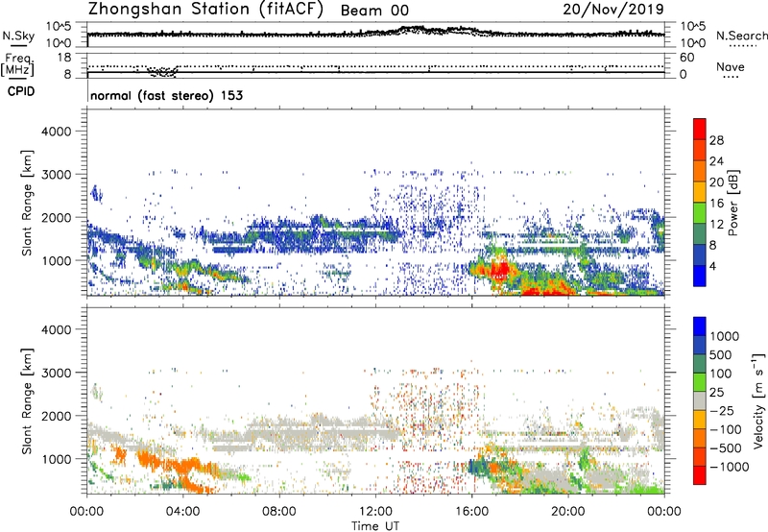
Task: Click the date 20/Nov/2019
Action: (613, 10)
